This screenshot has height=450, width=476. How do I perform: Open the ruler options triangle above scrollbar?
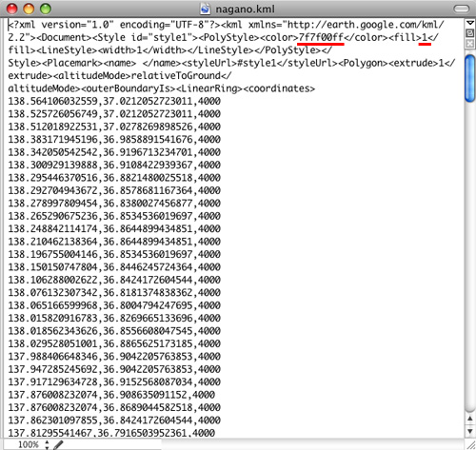coord(470,23)
